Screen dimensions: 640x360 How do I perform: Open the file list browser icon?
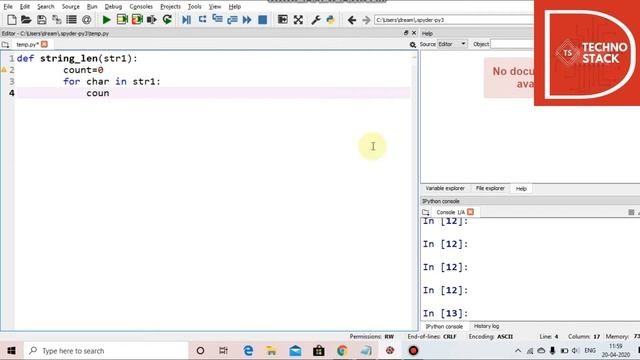(71, 20)
